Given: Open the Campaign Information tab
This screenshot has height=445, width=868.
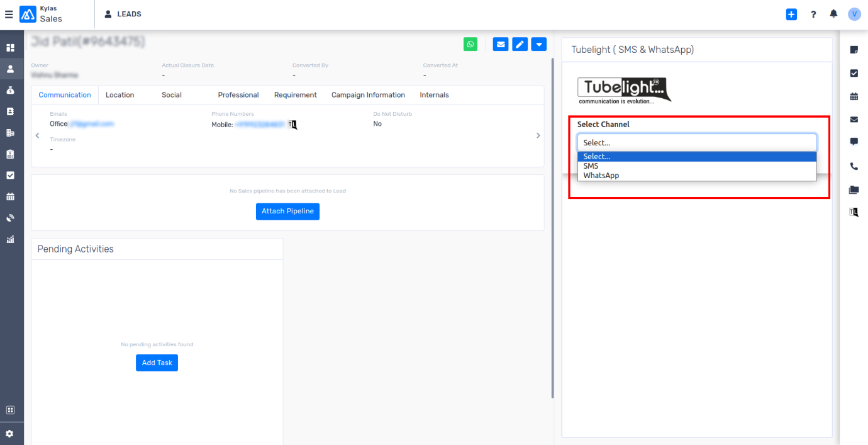Looking at the screenshot, I should (x=368, y=95).
